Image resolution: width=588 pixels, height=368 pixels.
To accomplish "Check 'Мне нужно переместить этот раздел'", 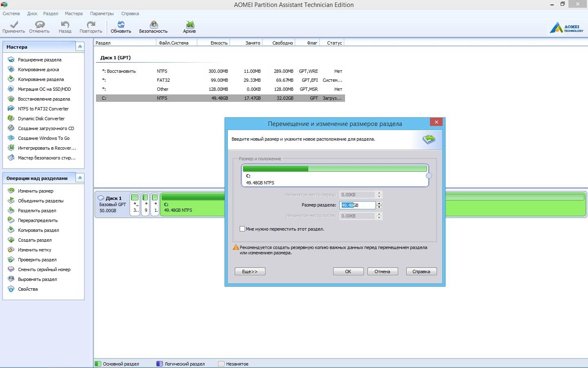I will pyautogui.click(x=242, y=229).
